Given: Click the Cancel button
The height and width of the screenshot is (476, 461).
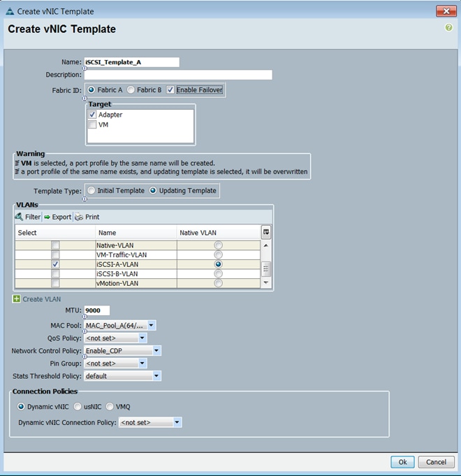Looking at the screenshot, I should [x=436, y=462].
